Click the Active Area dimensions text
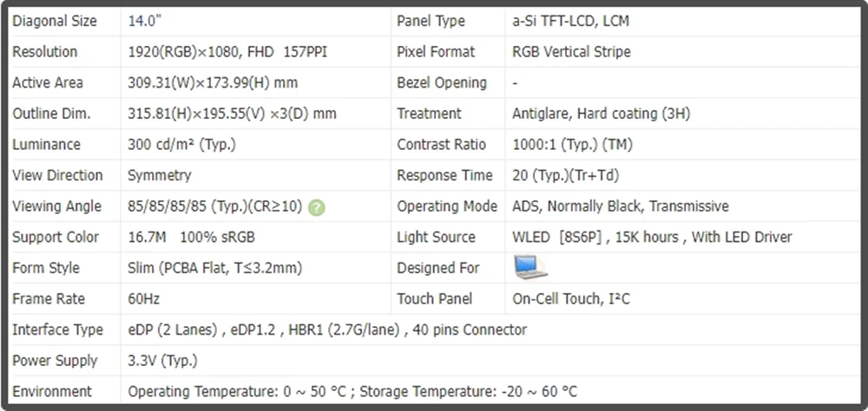Image resolution: width=868 pixels, height=411 pixels. coord(214,83)
